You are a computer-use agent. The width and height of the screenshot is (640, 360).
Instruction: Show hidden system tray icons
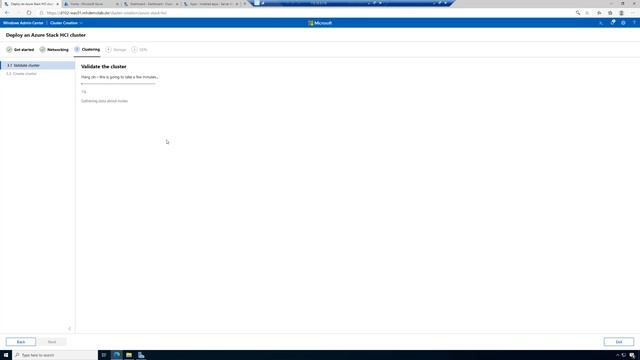(617, 355)
